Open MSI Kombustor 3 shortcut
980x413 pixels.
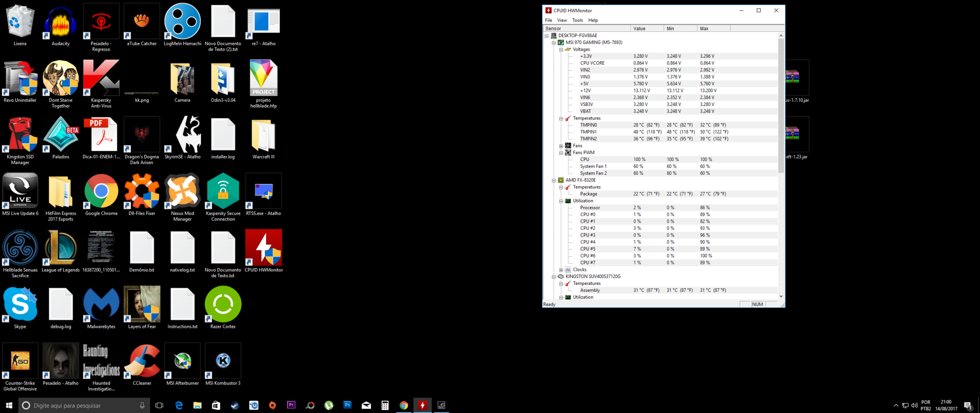223,364
